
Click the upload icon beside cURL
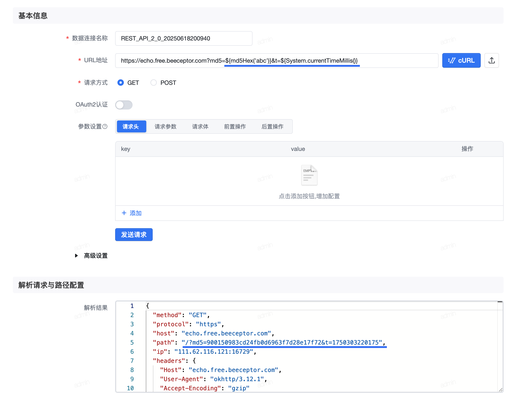point(491,60)
